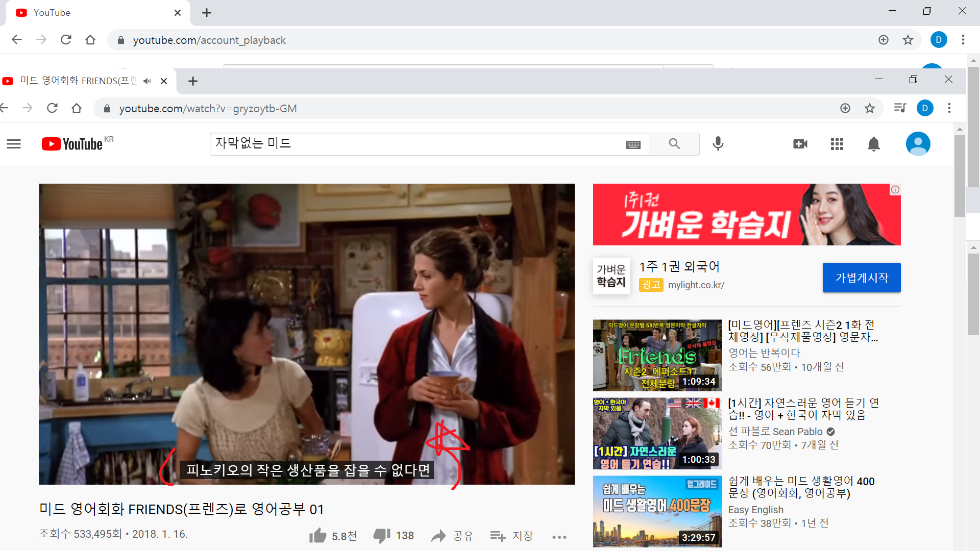Like the video with thumbs up
980x551 pixels.
pyautogui.click(x=317, y=536)
